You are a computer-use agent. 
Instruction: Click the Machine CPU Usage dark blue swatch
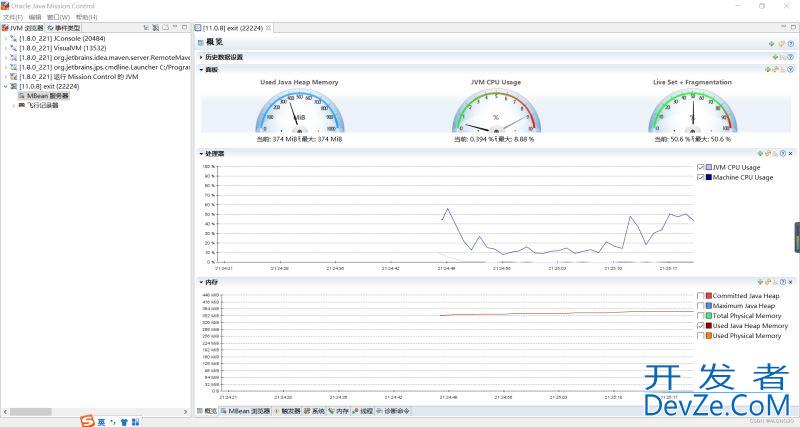(x=709, y=178)
